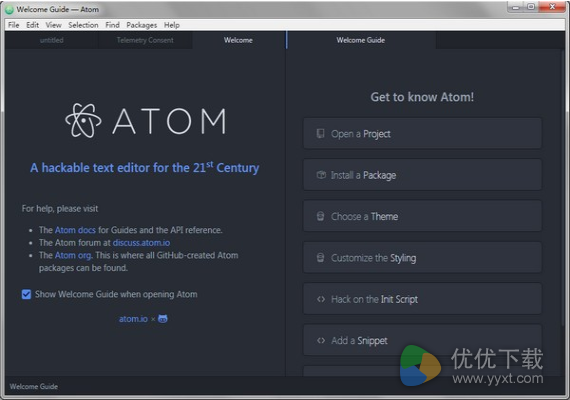570x400 pixels.
Task: Open the Atom docs link
Action: [75, 230]
